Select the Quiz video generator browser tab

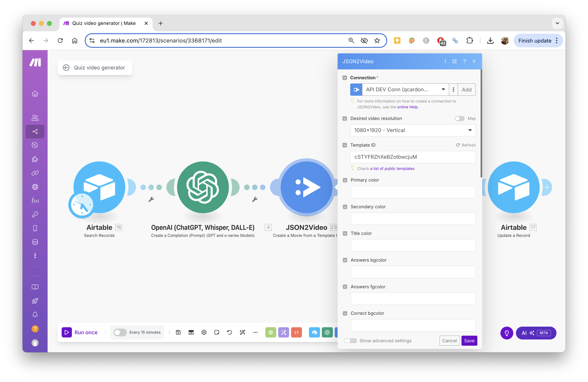pyautogui.click(x=106, y=23)
